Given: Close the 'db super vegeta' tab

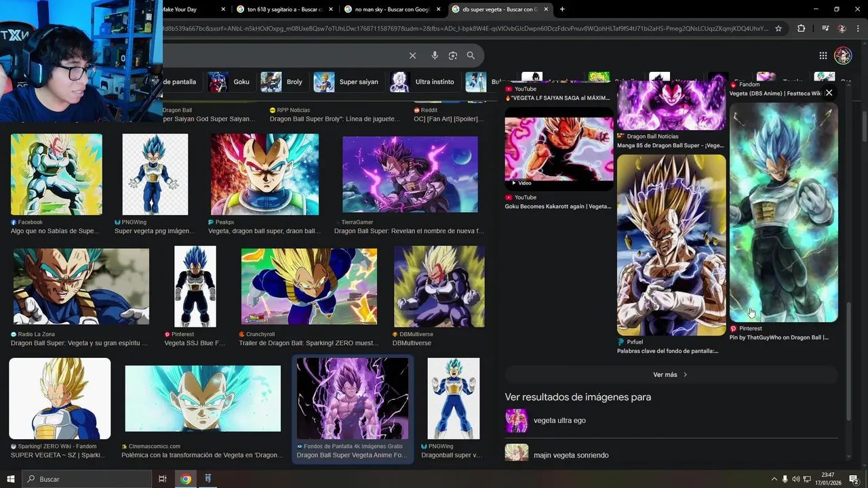Looking at the screenshot, I should (546, 9).
